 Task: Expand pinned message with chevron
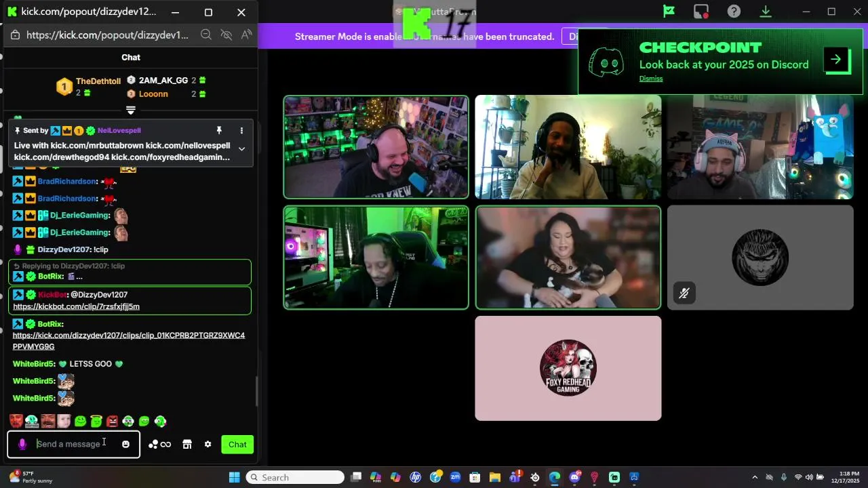point(241,149)
